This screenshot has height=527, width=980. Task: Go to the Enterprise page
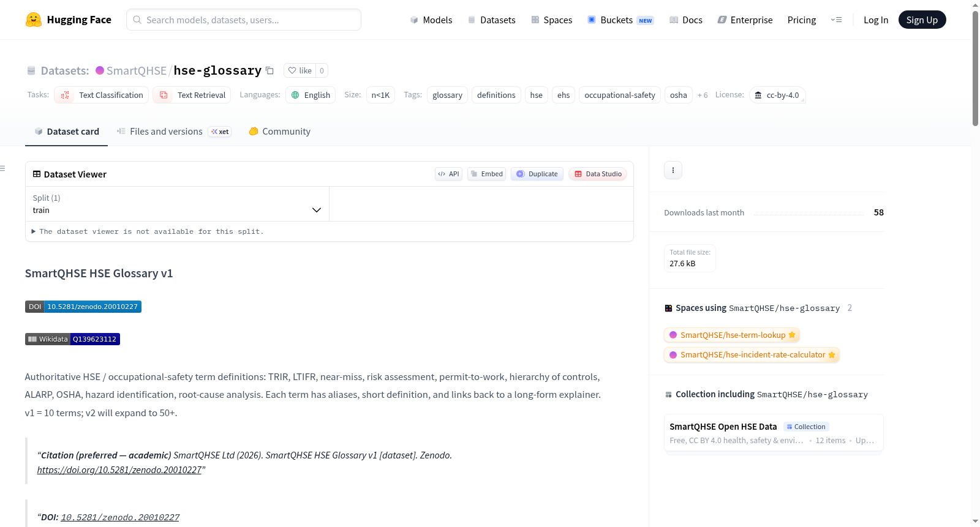point(745,20)
